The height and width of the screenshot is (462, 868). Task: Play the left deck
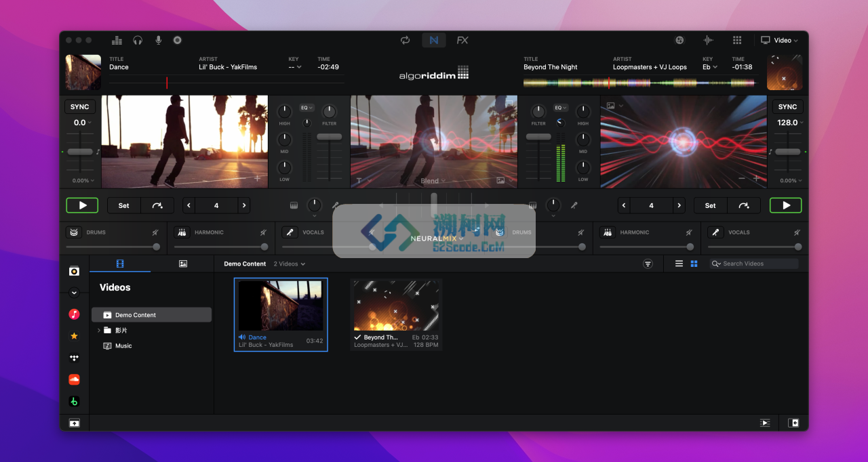pyautogui.click(x=83, y=205)
